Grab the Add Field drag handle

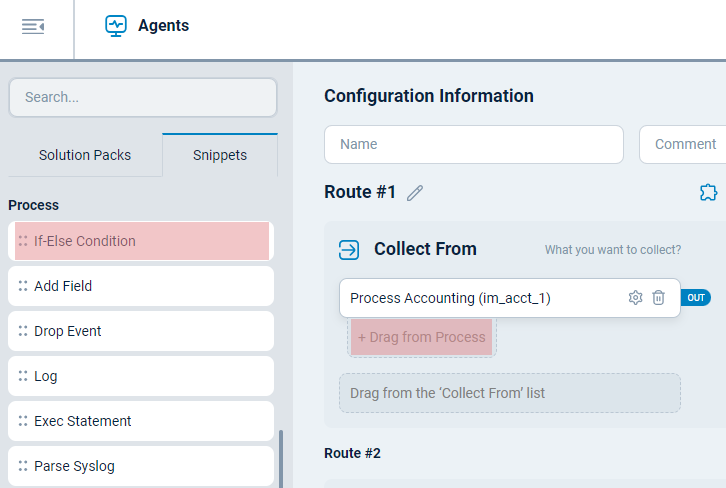coord(22,286)
